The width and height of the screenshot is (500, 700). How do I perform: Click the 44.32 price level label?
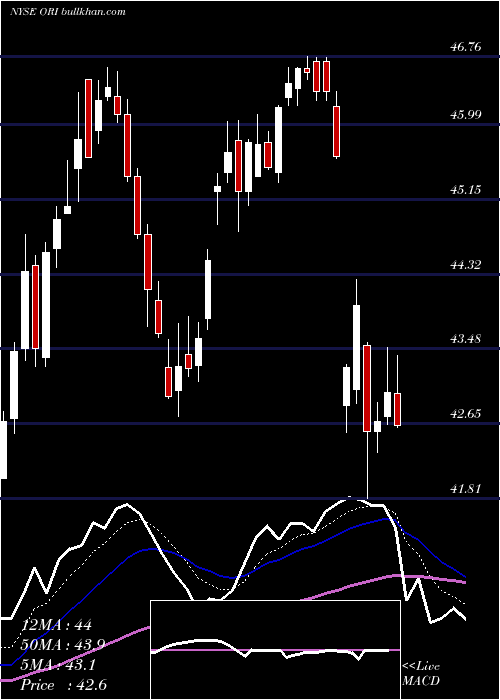[466, 265]
